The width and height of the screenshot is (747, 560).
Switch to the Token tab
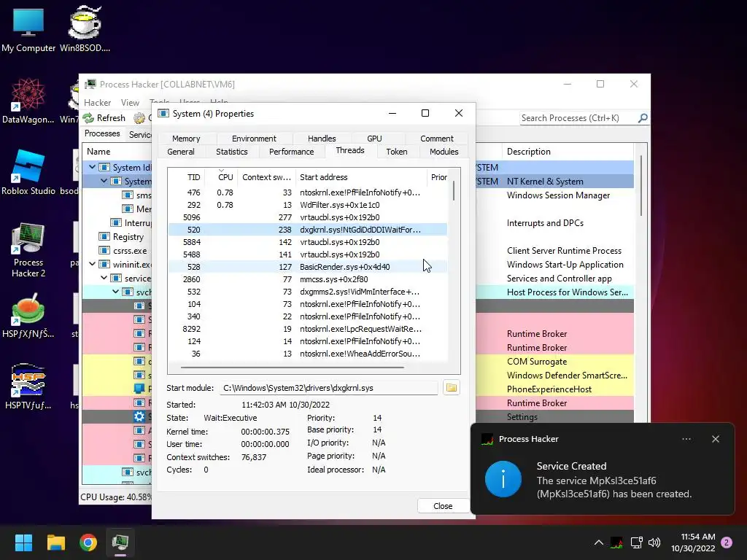[x=396, y=152]
